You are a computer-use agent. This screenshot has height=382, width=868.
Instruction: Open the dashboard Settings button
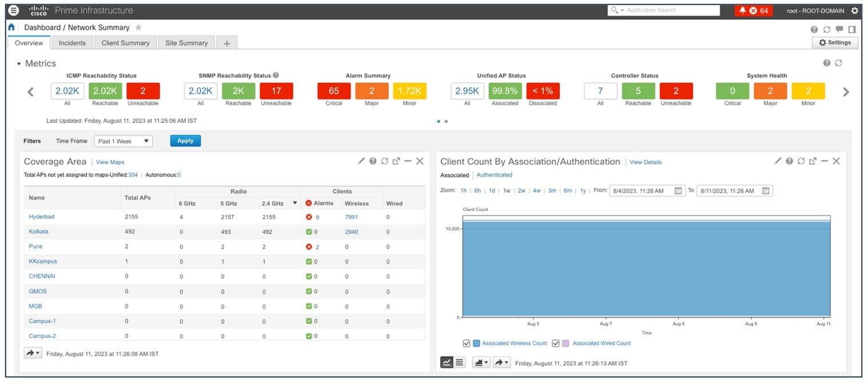[835, 43]
